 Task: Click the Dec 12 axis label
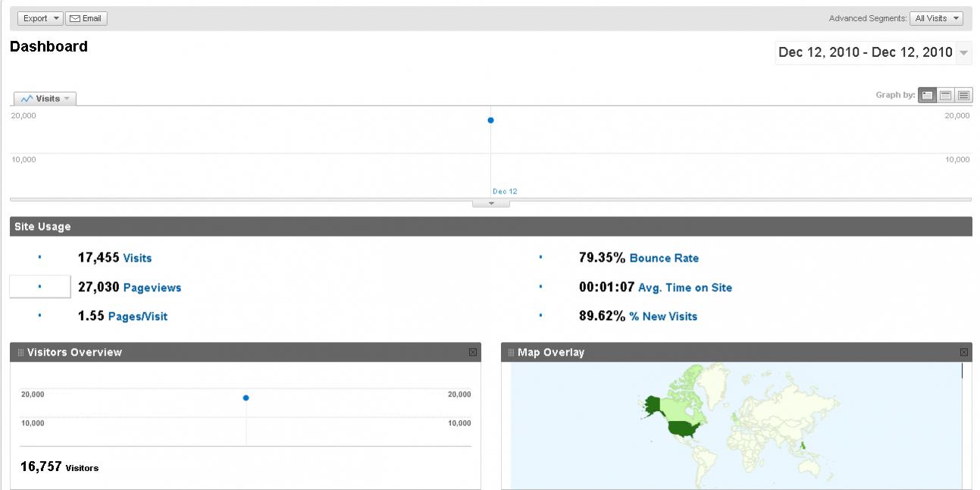tap(505, 191)
